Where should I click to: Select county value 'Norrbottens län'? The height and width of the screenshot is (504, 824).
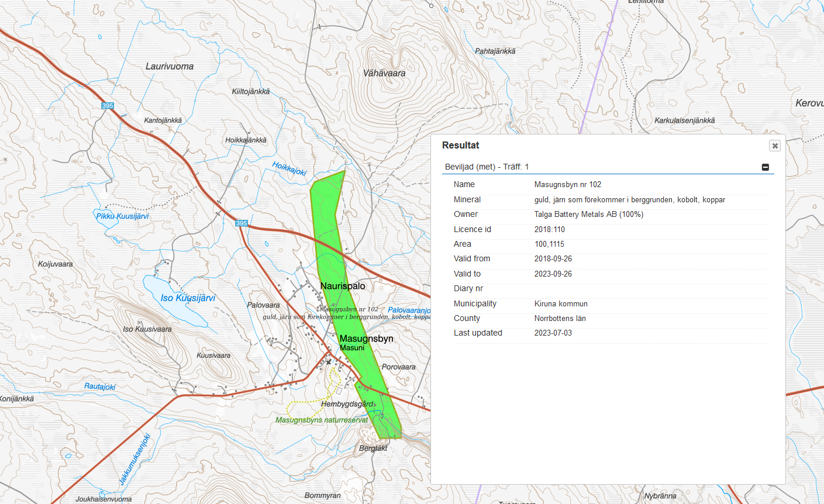pos(560,319)
